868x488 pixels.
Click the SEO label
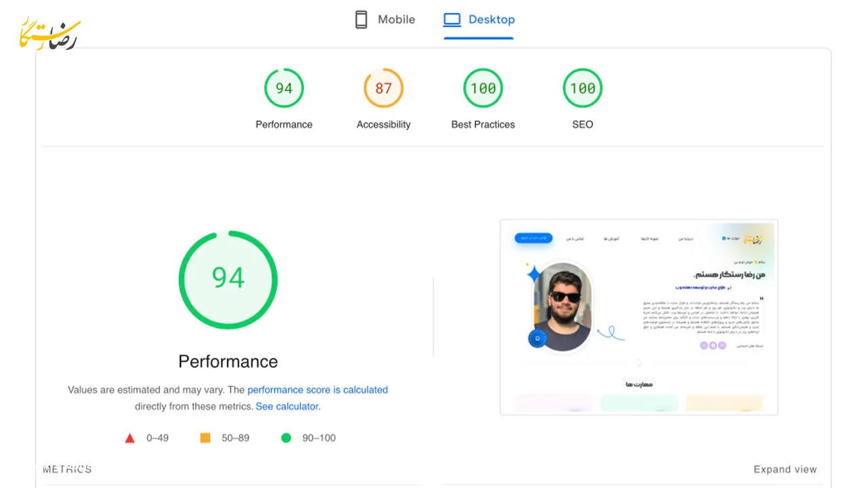(x=583, y=125)
